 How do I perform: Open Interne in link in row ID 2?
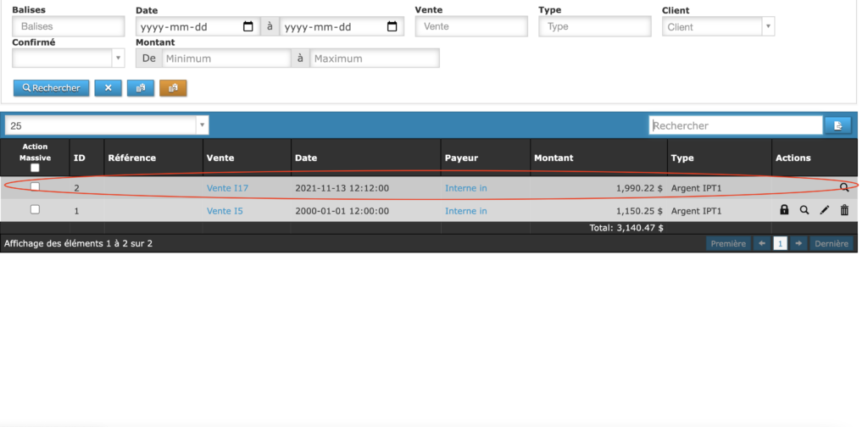(466, 188)
